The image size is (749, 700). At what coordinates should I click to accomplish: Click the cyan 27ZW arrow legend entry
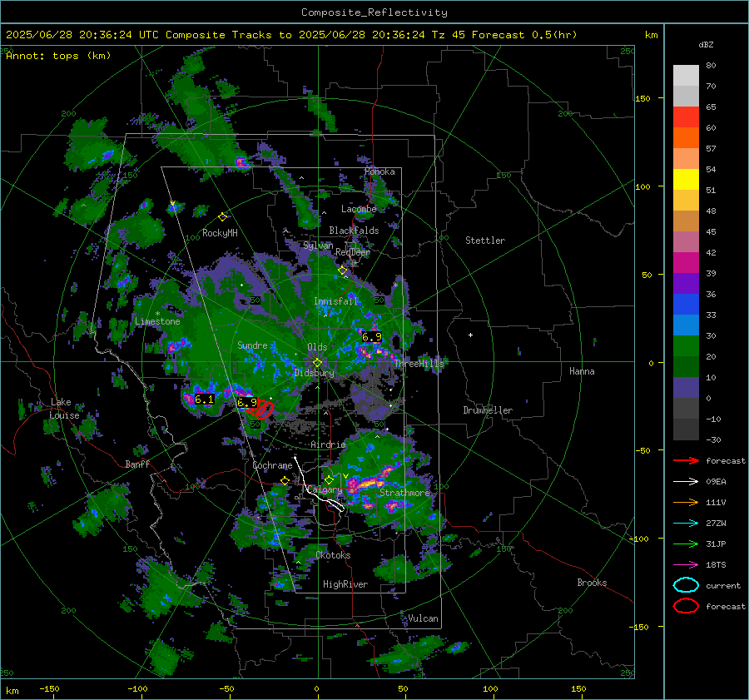[686, 524]
